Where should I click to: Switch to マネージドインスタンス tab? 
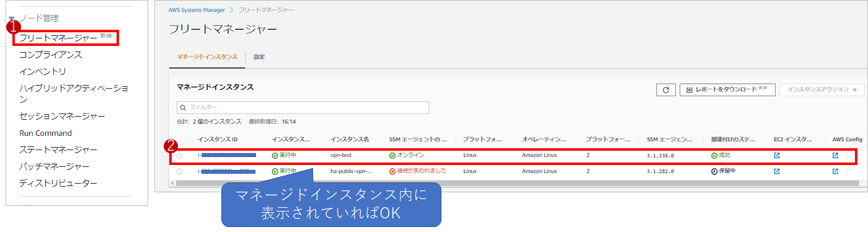206,56
